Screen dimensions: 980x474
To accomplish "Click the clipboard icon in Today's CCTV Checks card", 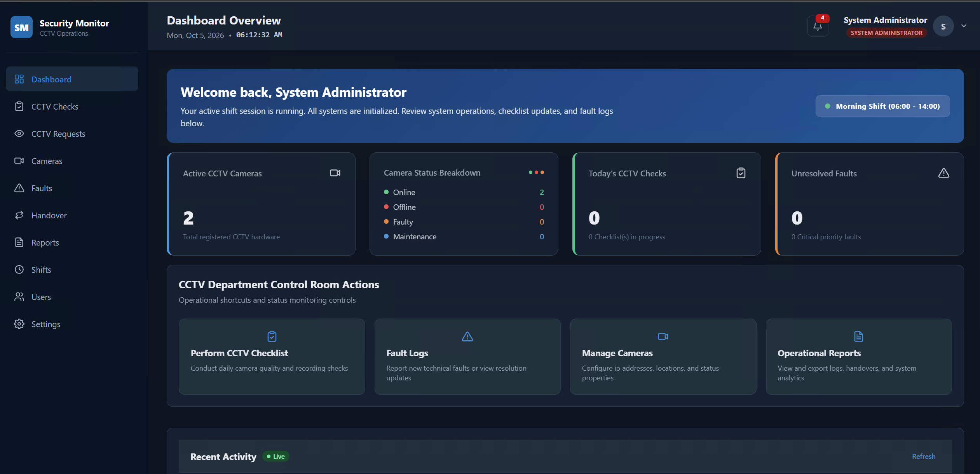I will [x=741, y=173].
